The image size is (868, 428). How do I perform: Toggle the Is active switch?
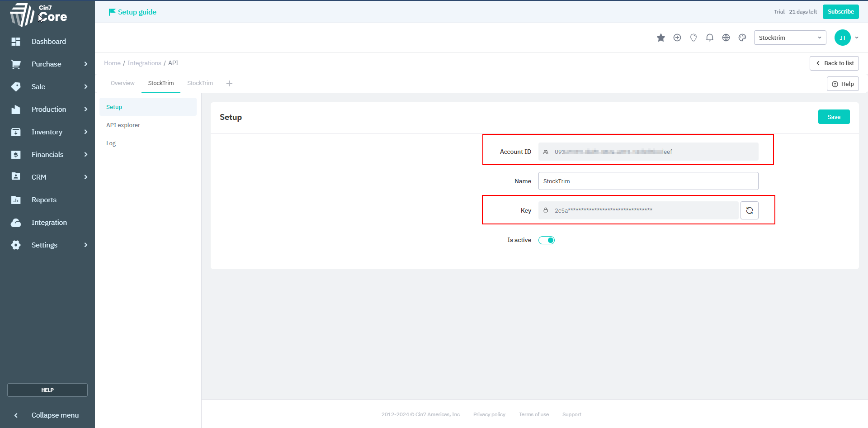coord(546,240)
